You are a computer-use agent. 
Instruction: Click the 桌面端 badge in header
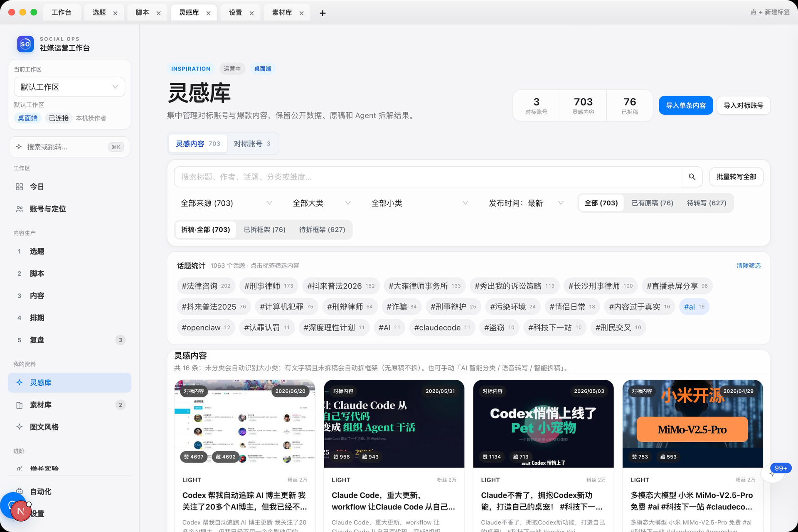pos(263,69)
